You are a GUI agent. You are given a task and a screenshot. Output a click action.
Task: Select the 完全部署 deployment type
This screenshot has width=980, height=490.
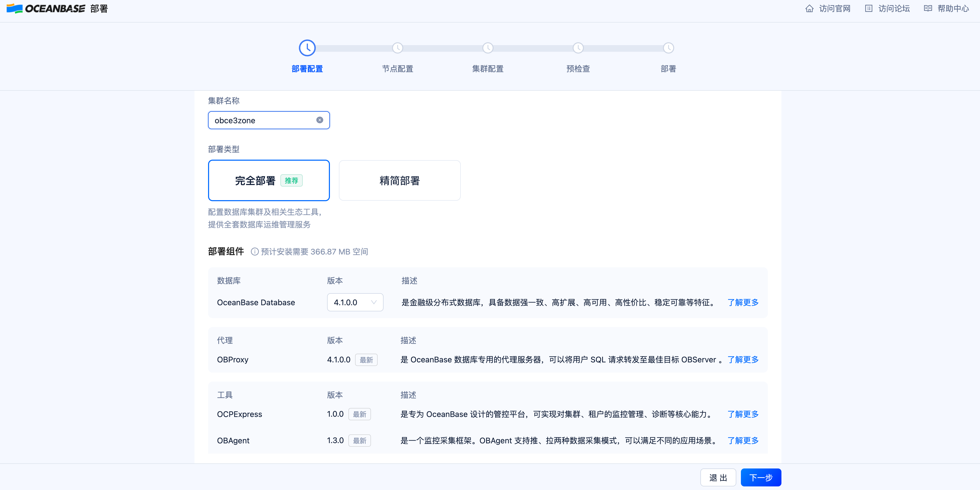click(x=269, y=181)
